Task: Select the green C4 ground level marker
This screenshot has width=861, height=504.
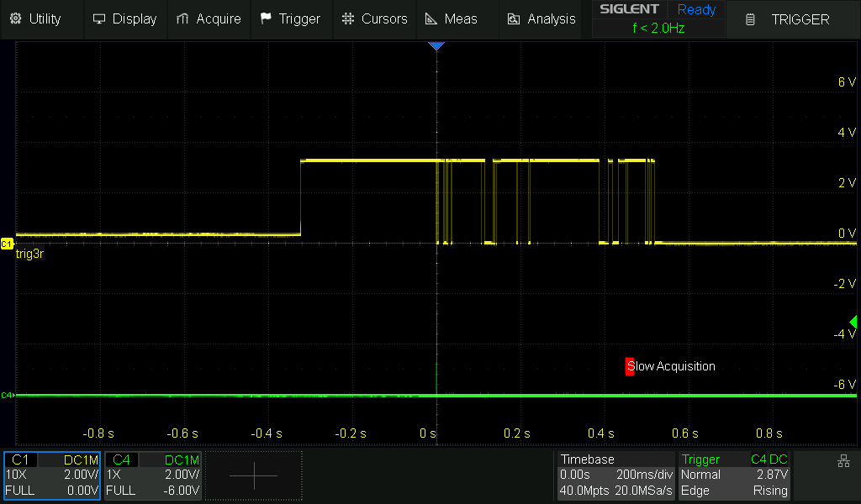Action: [7, 395]
